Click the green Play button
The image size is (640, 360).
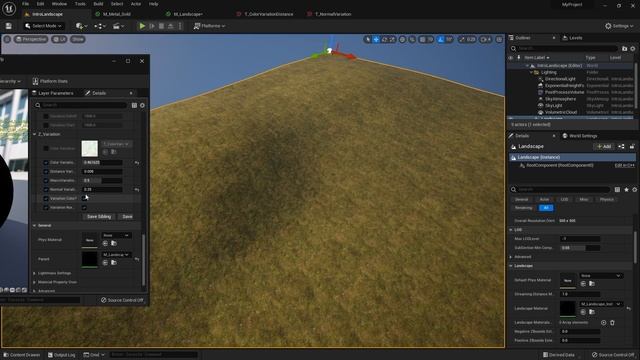pyautogui.click(x=142, y=26)
